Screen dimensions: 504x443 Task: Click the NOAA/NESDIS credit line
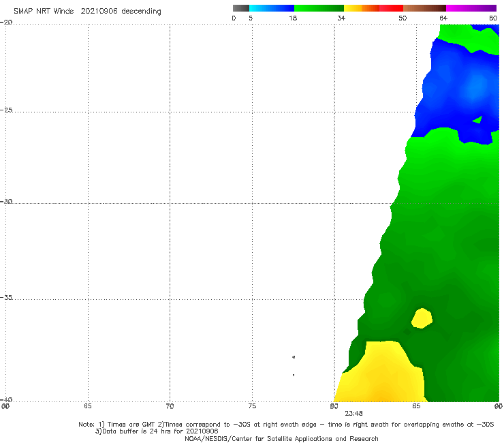point(281,439)
